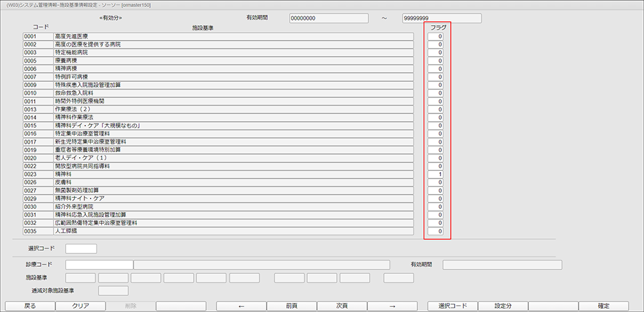This screenshot has height=312, width=644.
Task: Confirm with the 確定 button
Action: 603,306
